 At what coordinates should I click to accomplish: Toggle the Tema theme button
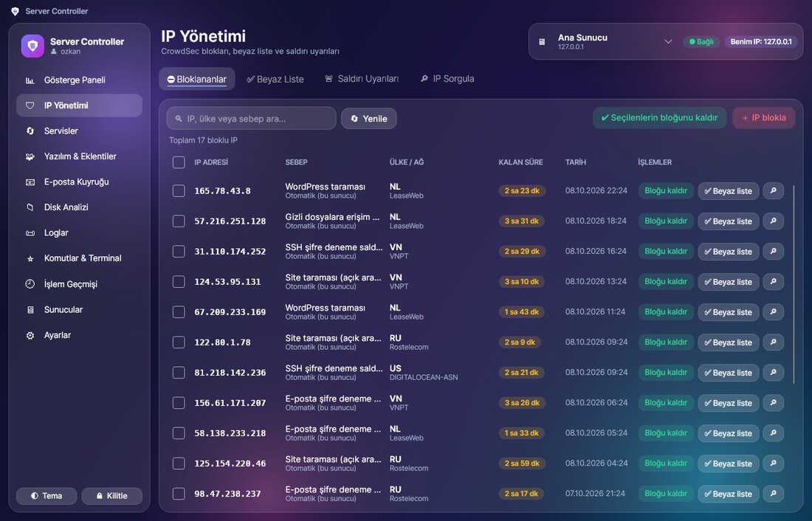(x=47, y=496)
